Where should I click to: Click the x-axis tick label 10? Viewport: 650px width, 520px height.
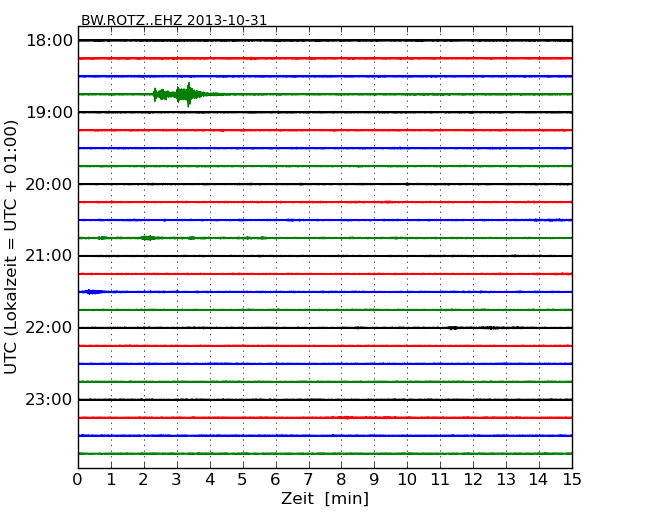pos(407,479)
